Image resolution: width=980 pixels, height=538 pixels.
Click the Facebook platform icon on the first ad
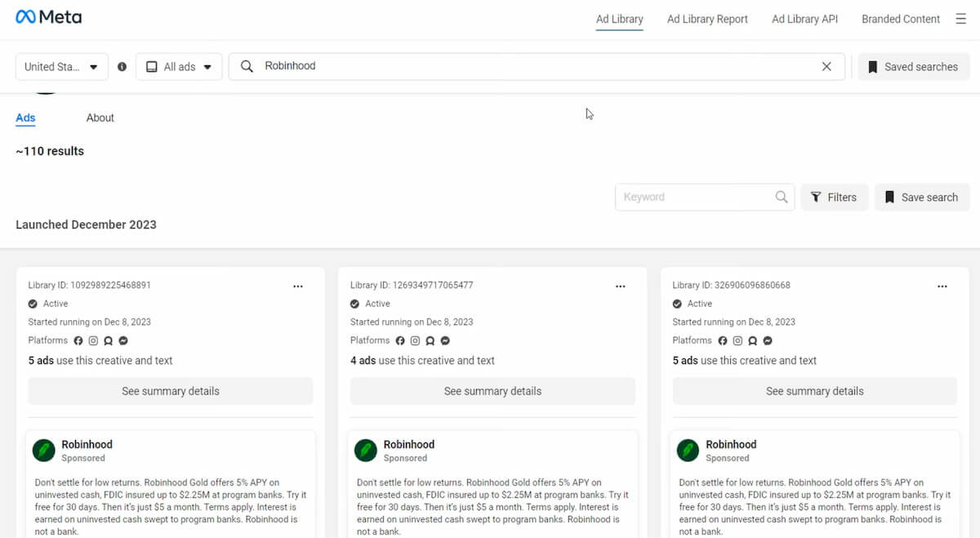coord(78,340)
